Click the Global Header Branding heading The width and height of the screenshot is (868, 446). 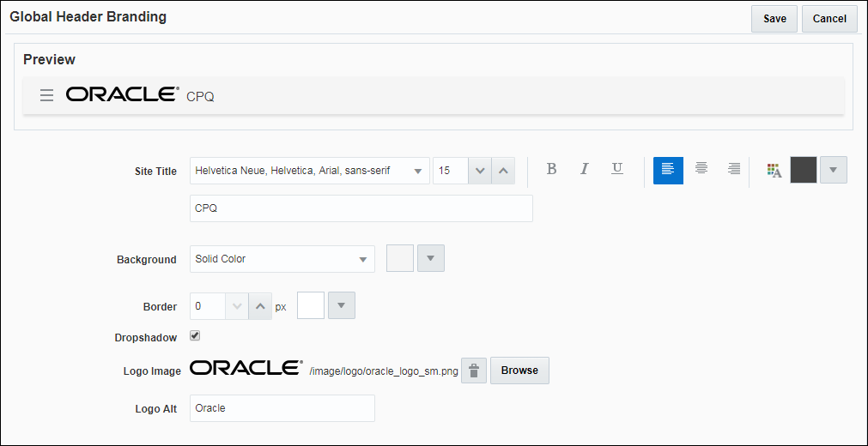tap(88, 17)
